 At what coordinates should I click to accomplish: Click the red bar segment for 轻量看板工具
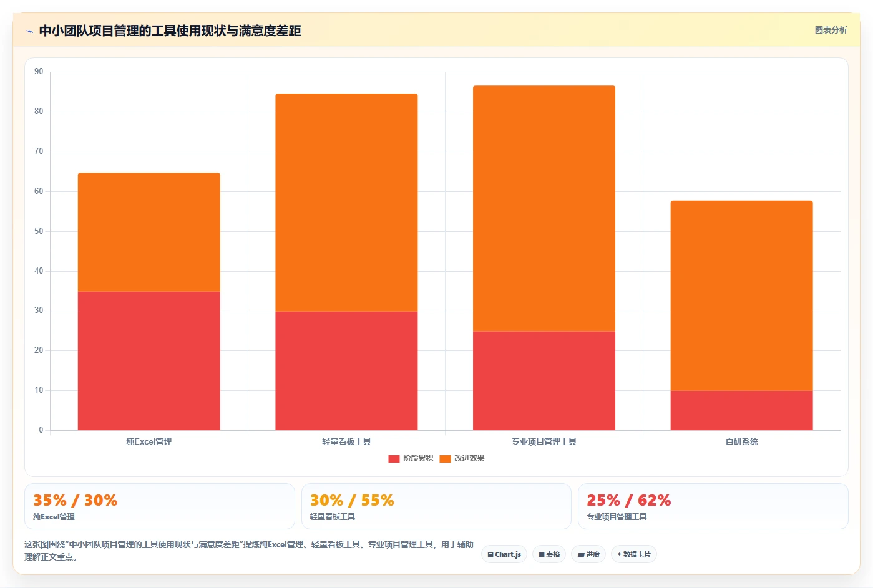click(x=346, y=371)
